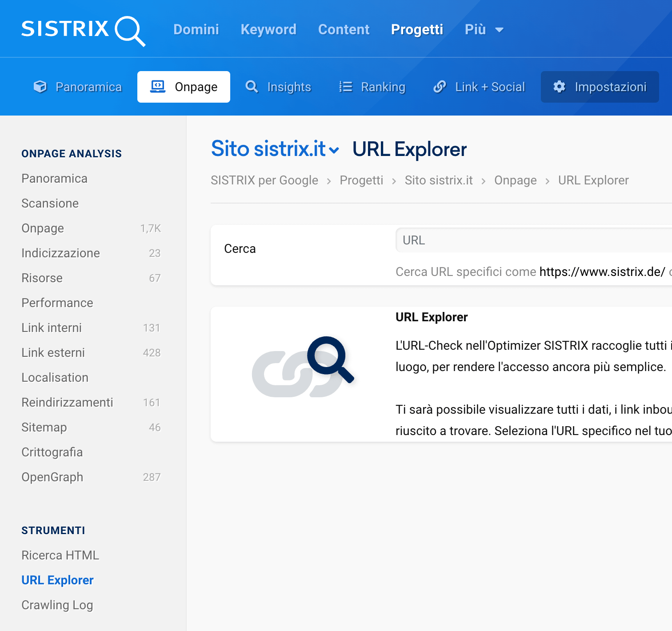Viewport: 672px width, 631px height.
Task: Open the Progetti menu
Action: pyautogui.click(x=417, y=29)
